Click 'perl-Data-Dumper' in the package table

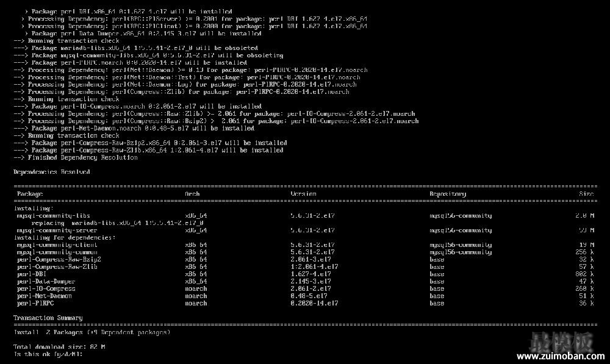pyautogui.click(x=46, y=282)
